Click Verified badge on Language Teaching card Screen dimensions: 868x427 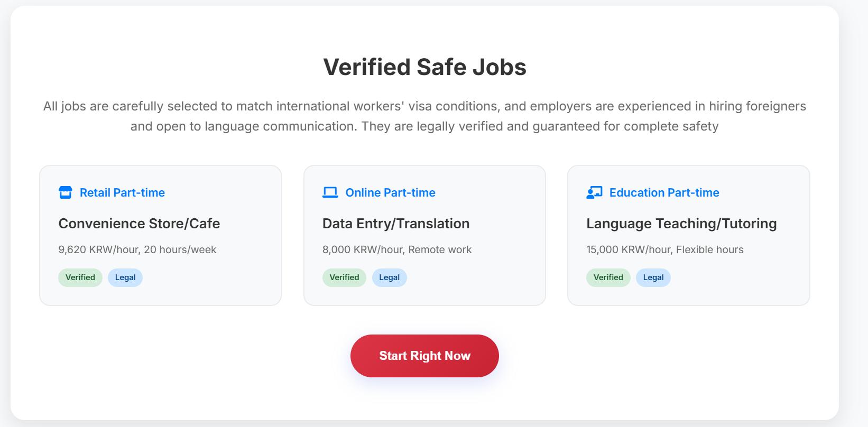click(x=608, y=277)
